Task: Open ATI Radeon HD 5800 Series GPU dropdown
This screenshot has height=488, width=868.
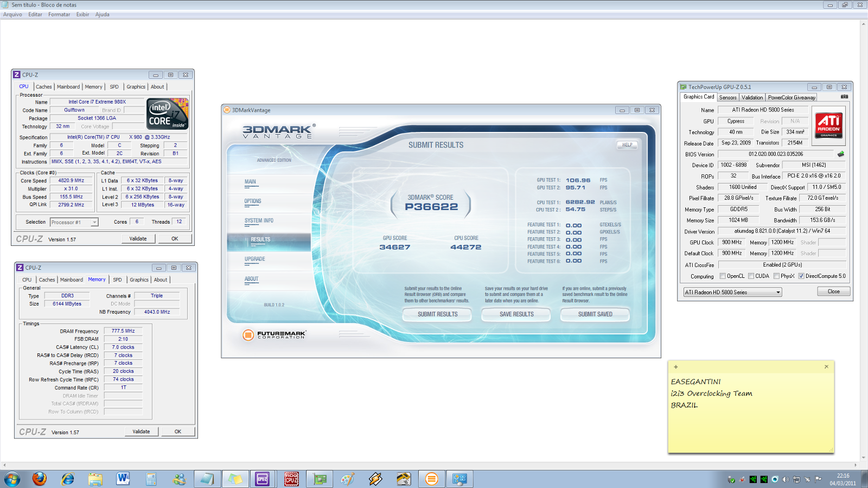Action: (732, 292)
